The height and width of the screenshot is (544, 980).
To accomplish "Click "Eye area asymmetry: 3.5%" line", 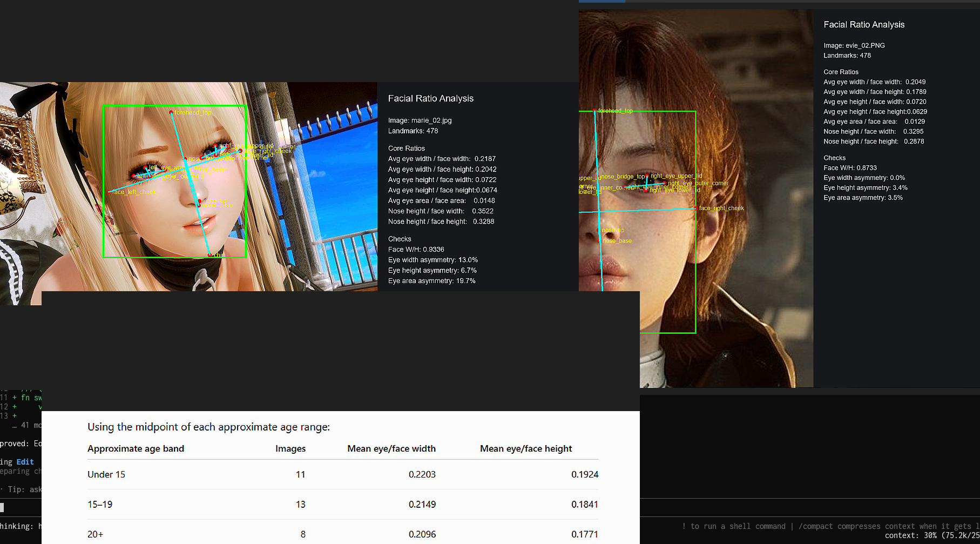I will click(x=863, y=198).
